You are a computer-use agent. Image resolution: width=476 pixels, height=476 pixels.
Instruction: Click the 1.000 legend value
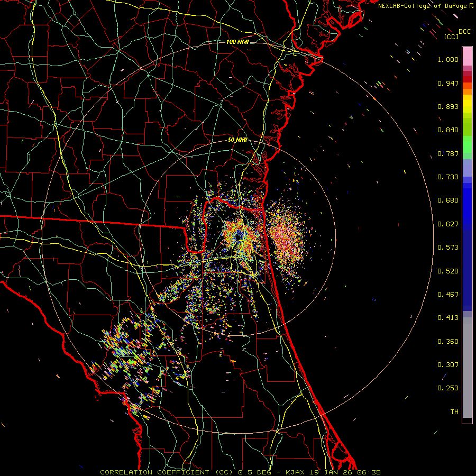pyautogui.click(x=448, y=59)
